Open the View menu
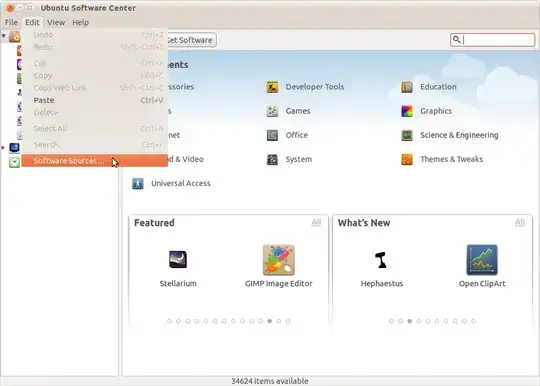The width and height of the screenshot is (540, 386). [x=56, y=22]
